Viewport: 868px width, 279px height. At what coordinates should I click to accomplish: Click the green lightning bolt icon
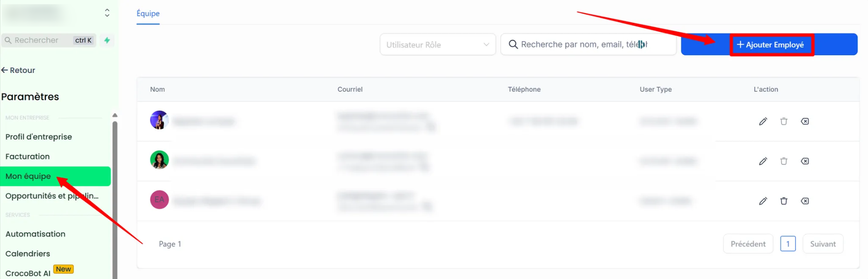(107, 40)
